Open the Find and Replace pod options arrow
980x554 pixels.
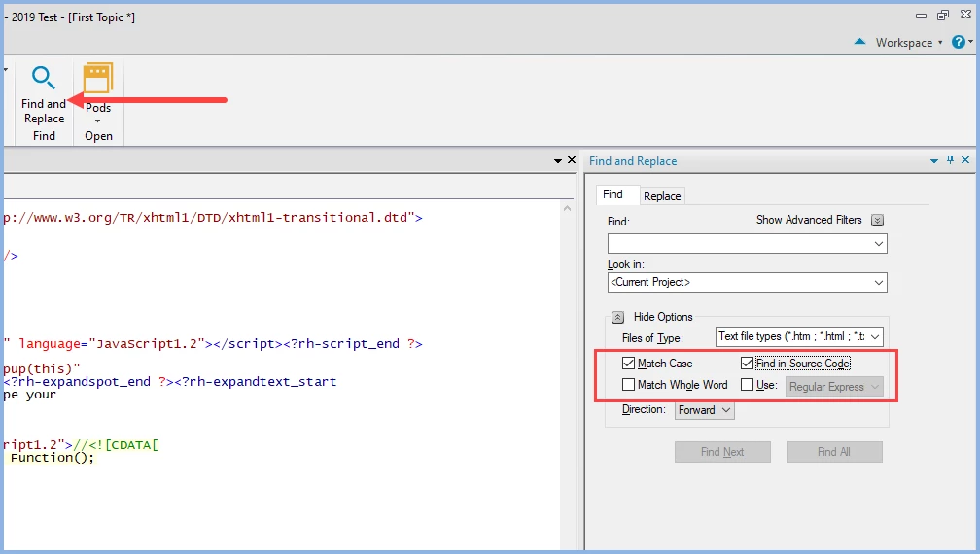pos(933,161)
